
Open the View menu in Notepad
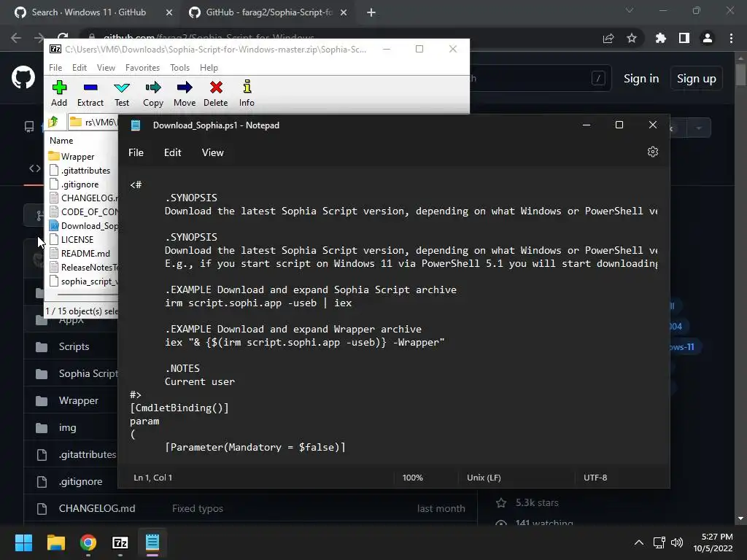point(212,152)
